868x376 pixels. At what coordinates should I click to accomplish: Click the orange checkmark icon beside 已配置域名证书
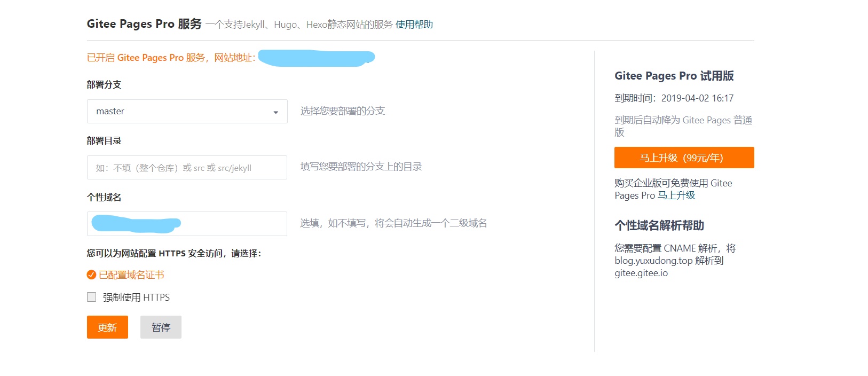tap(91, 275)
